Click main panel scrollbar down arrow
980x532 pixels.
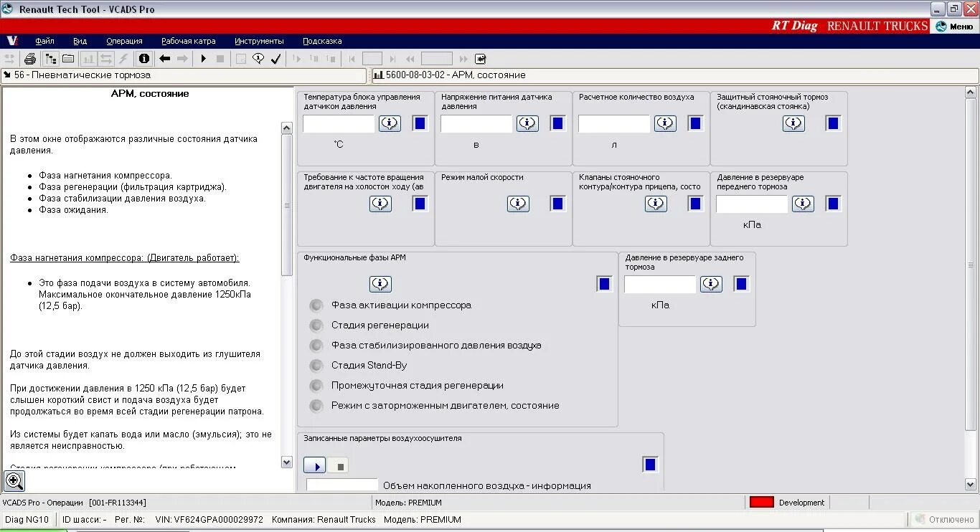click(x=971, y=485)
